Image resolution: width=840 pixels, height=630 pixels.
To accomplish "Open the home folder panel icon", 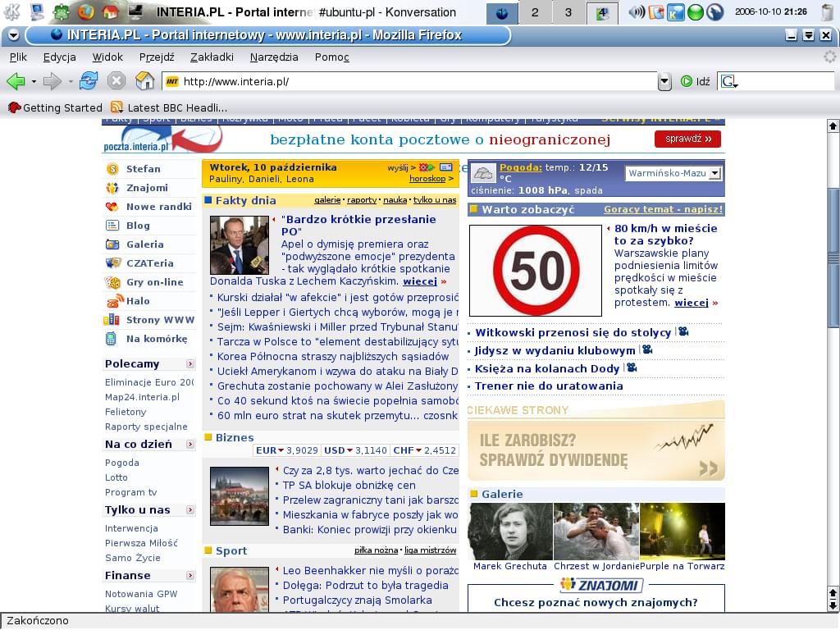I will pos(111,11).
